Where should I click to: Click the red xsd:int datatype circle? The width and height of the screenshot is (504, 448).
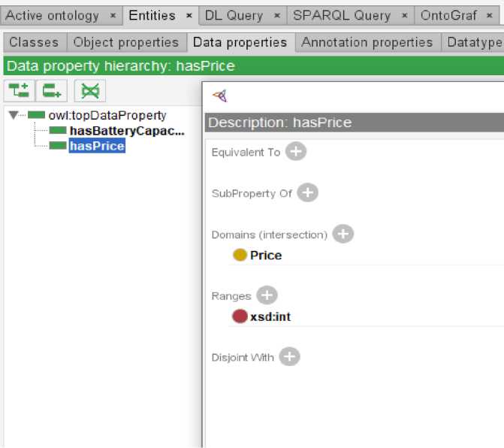tap(240, 316)
